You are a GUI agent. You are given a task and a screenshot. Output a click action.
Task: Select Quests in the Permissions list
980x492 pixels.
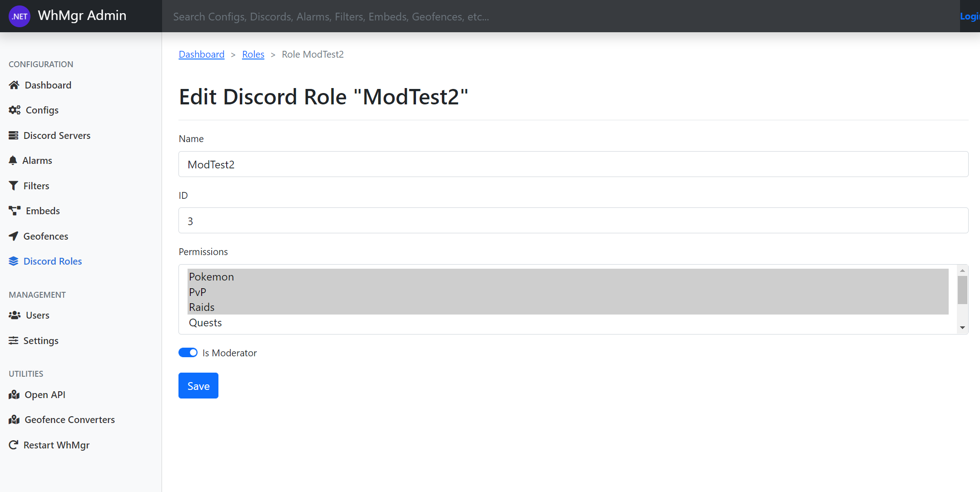[x=205, y=323]
